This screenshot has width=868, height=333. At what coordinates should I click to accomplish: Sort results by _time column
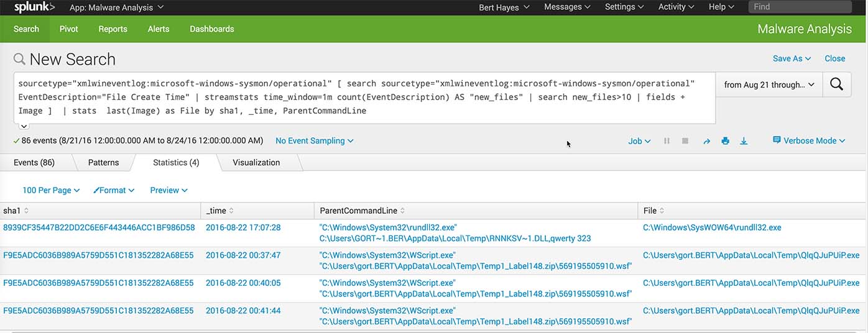tap(219, 211)
